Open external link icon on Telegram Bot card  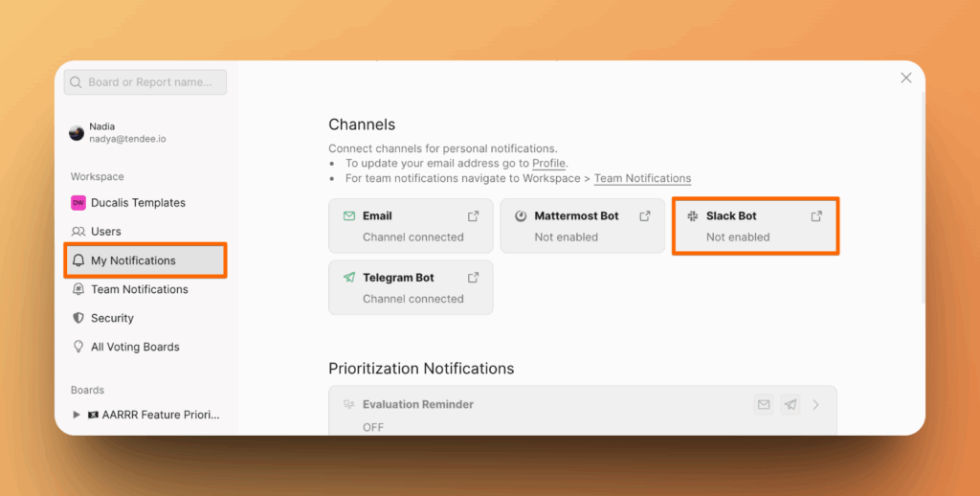click(473, 278)
